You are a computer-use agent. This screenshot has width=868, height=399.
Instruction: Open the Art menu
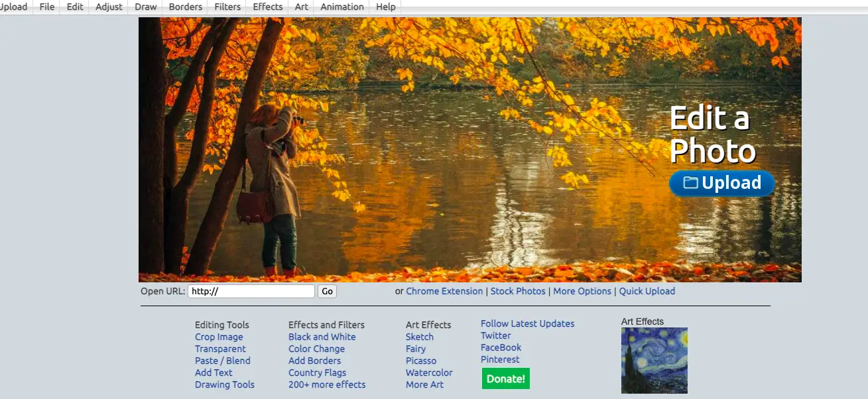point(302,7)
